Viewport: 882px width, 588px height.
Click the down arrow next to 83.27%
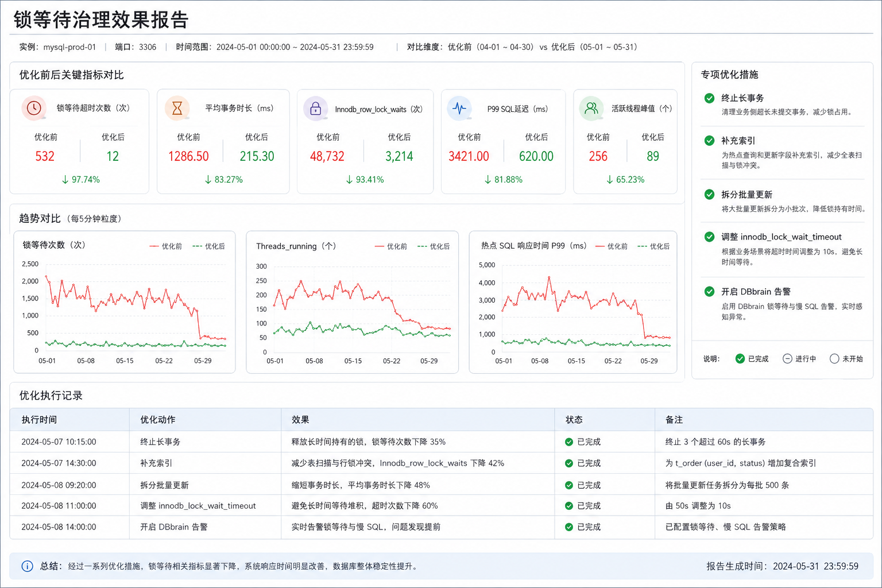coord(208,180)
